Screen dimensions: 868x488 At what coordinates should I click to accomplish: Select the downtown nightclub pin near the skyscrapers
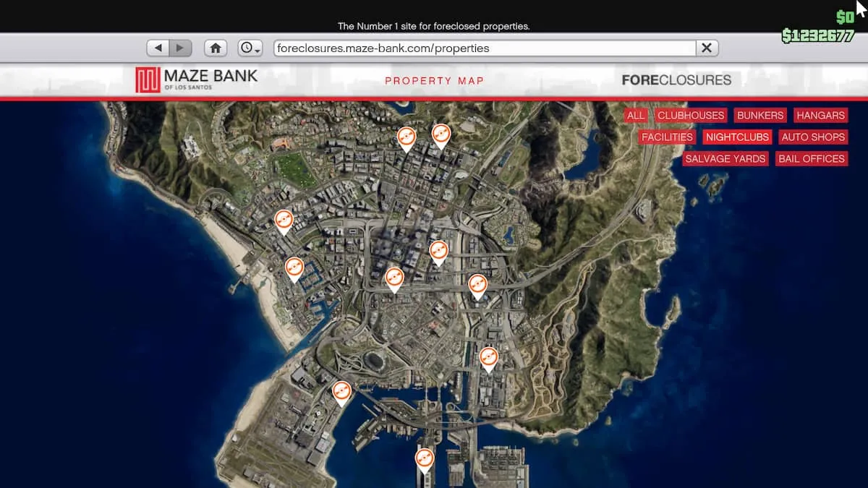pyautogui.click(x=438, y=252)
